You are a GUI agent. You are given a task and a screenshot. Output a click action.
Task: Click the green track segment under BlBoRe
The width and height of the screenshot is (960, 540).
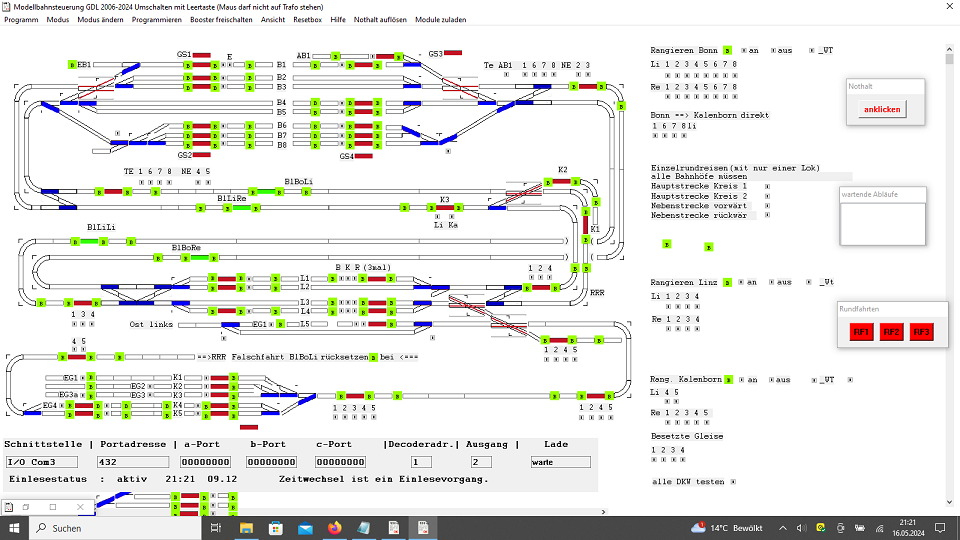(200, 258)
